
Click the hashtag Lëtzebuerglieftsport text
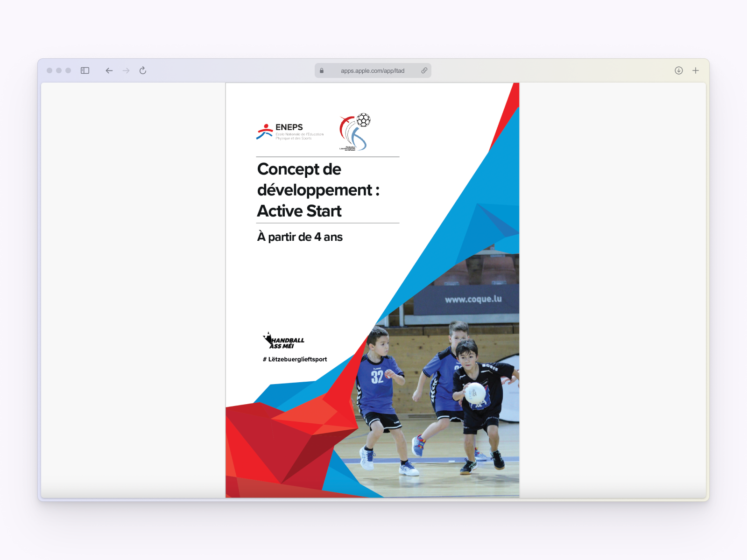pos(294,359)
